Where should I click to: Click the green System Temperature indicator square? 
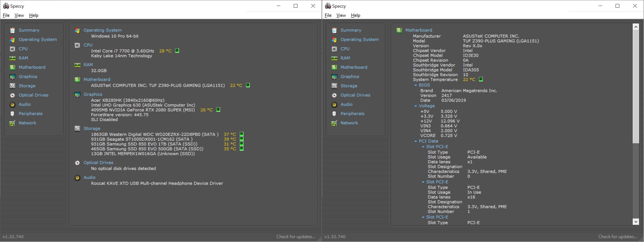coord(481,79)
